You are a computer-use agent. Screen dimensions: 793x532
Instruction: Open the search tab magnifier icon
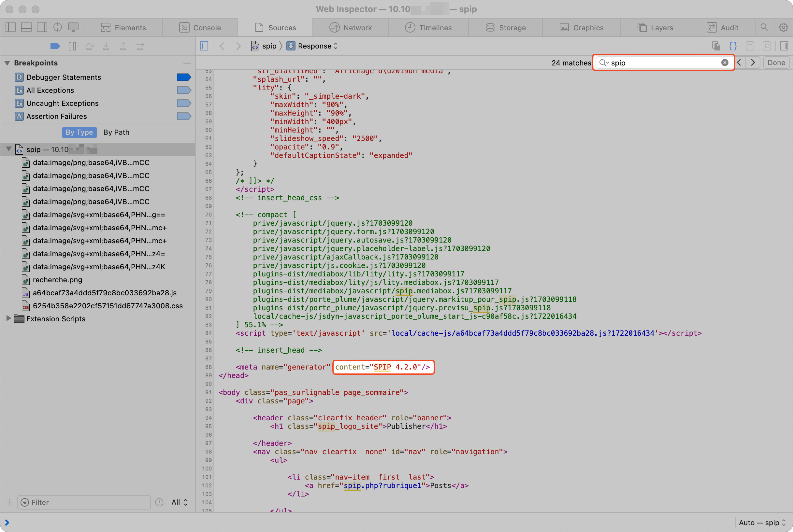[x=764, y=27]
